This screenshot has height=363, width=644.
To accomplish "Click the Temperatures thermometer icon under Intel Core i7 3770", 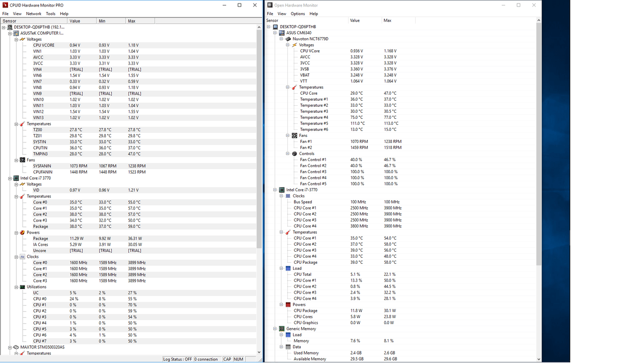I will tap(23, 196).
